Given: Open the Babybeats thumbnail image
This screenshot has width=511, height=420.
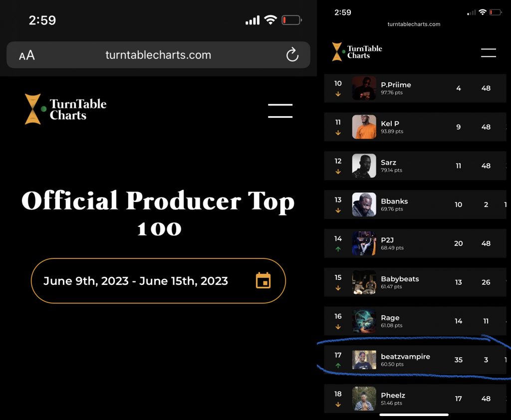Looking at the screenshot, I should tap(364, 282).
